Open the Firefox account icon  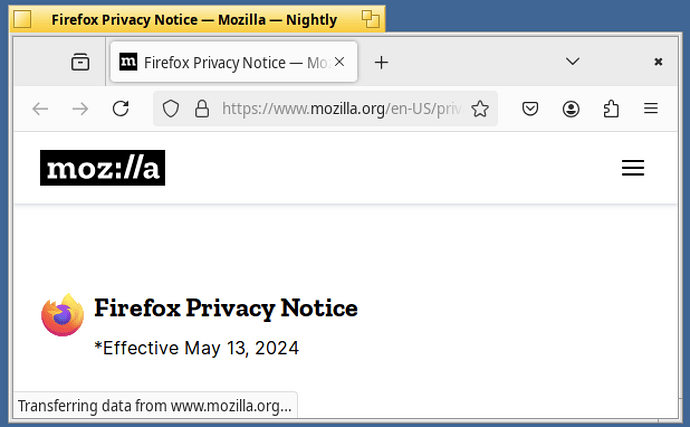point(571,109)
